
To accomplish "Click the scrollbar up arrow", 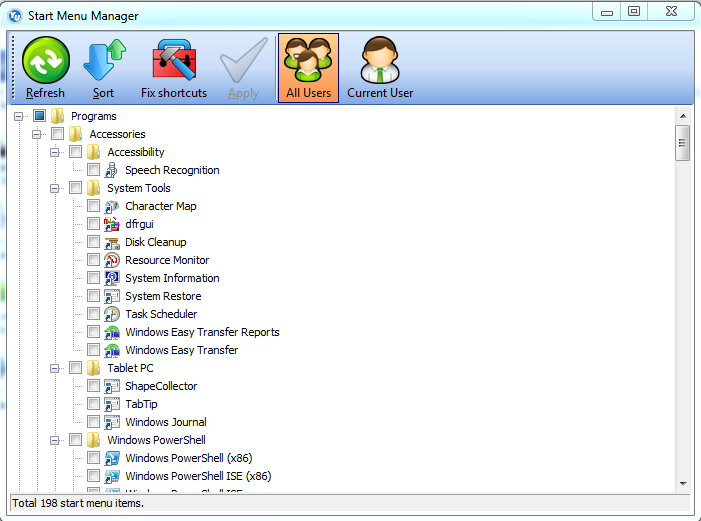I will (x=683, y=116).
